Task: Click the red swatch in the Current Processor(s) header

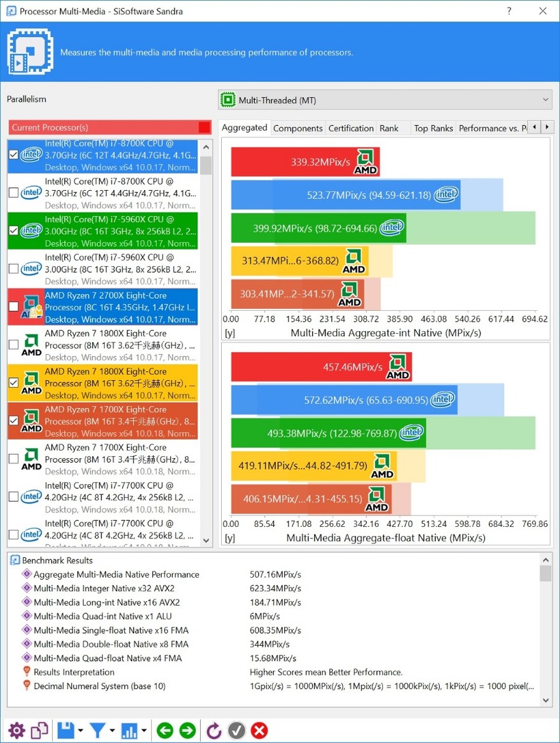Action: [x=204, y=127]
